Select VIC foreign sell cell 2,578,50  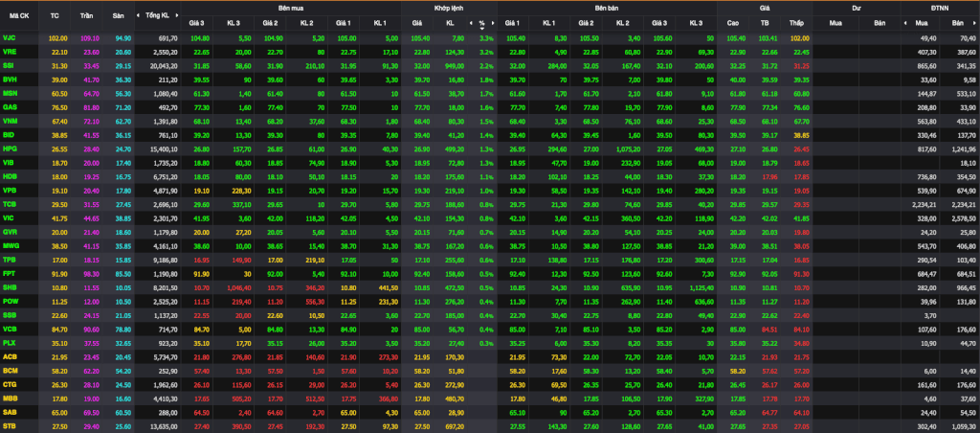coord(966,217)
